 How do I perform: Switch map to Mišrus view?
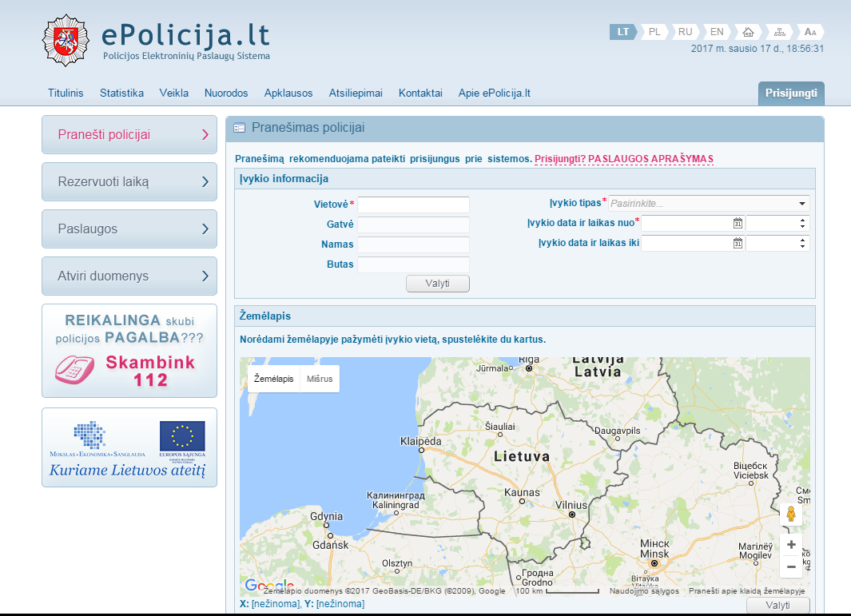coord(320,379)
